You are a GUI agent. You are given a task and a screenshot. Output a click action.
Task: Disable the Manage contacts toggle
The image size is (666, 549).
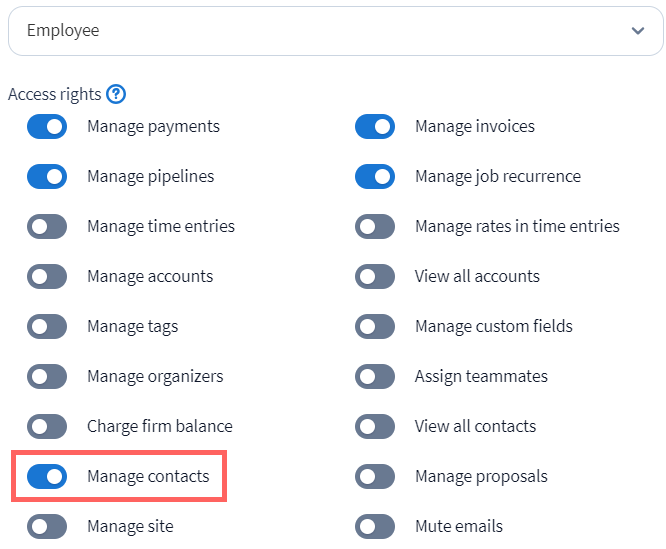pyautogui.click(x=47, y=477)
